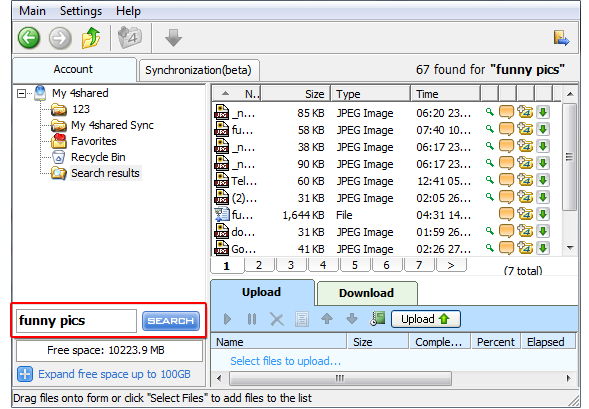The image size is (589, 409).
Task: Click the results list scroll-down arrow
Action: (x=570, y=248)
